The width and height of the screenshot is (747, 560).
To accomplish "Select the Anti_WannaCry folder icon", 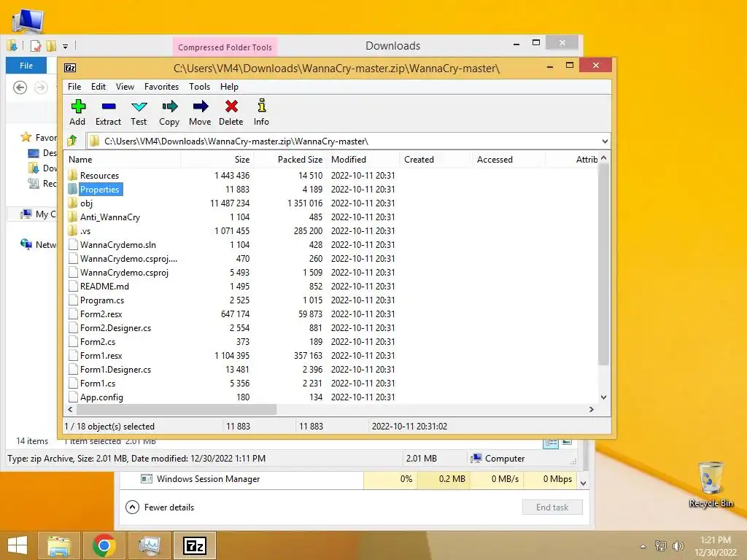I will pos(72,217).
